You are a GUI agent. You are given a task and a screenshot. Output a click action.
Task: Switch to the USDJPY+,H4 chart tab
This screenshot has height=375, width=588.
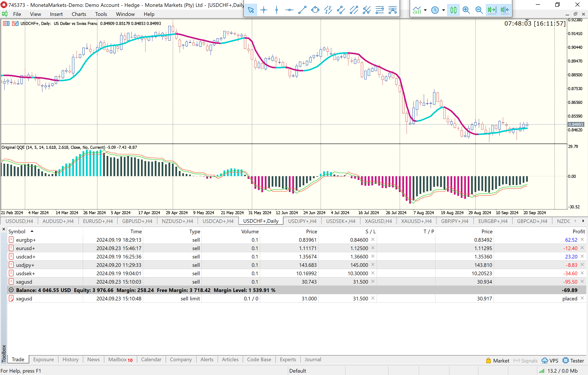302,221
